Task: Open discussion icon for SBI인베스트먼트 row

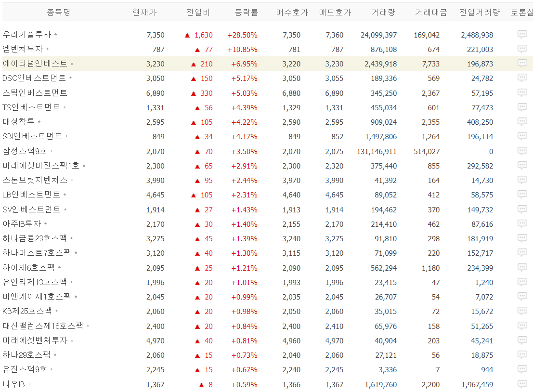Action: pos(522,136)
